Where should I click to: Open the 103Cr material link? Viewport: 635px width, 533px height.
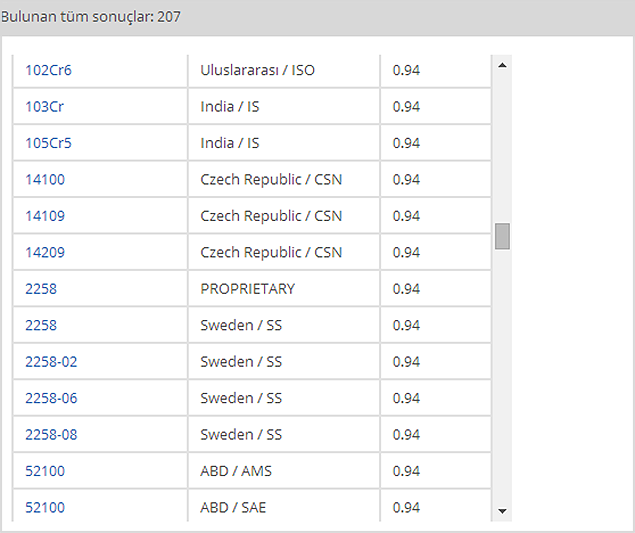click(x=44, y=107)
